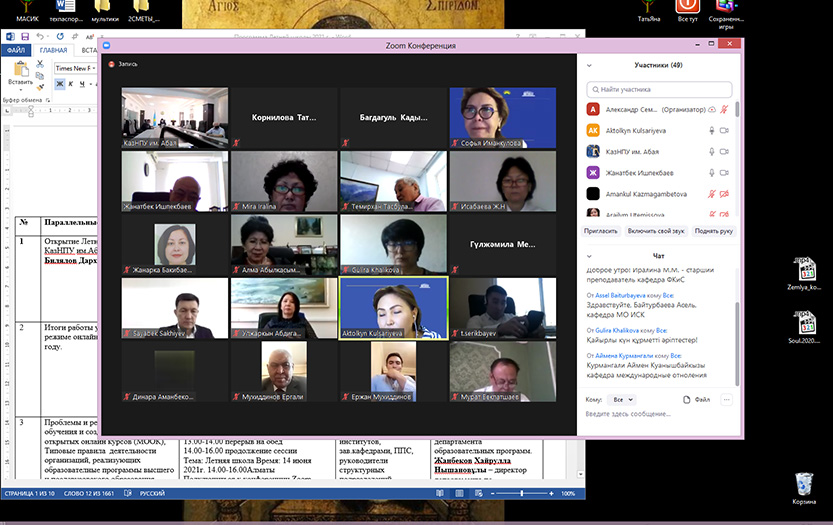Open the ФАЙЛ tab in Word
833x525 pixels.
pos(17,50)
